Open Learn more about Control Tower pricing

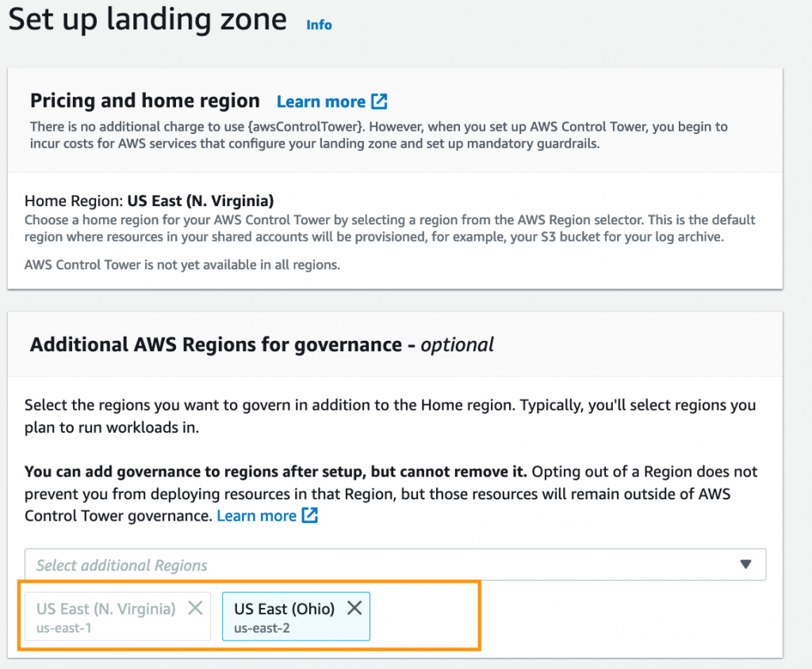(322, 101)
